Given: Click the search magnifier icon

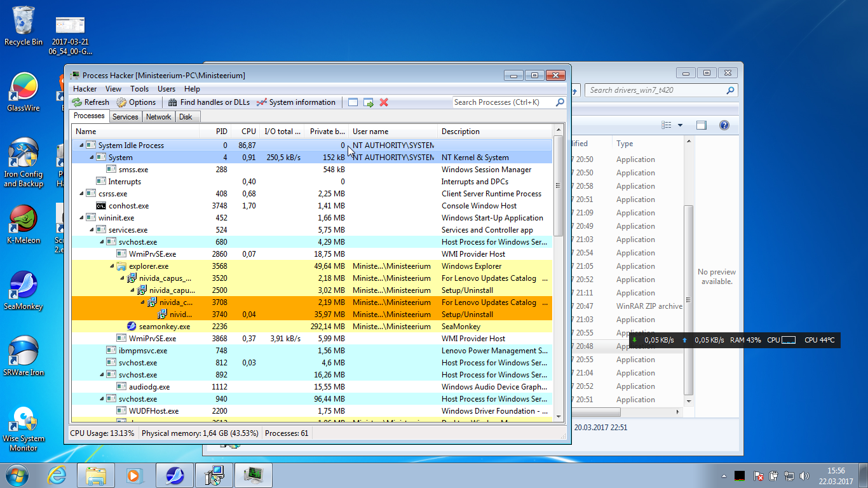Looking at the screenshot, I should coord(560,102).
